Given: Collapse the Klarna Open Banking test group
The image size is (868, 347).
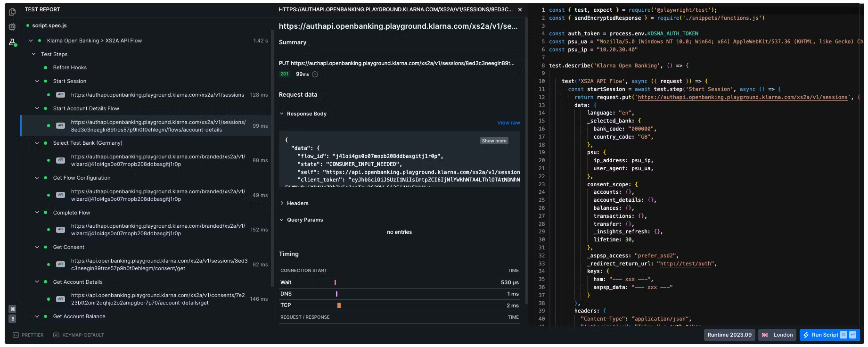Looking at the screenshot, I should 31,41.
